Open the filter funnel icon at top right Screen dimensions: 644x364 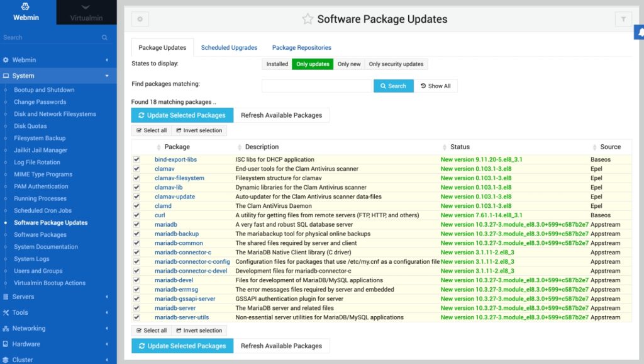(623, 20)
